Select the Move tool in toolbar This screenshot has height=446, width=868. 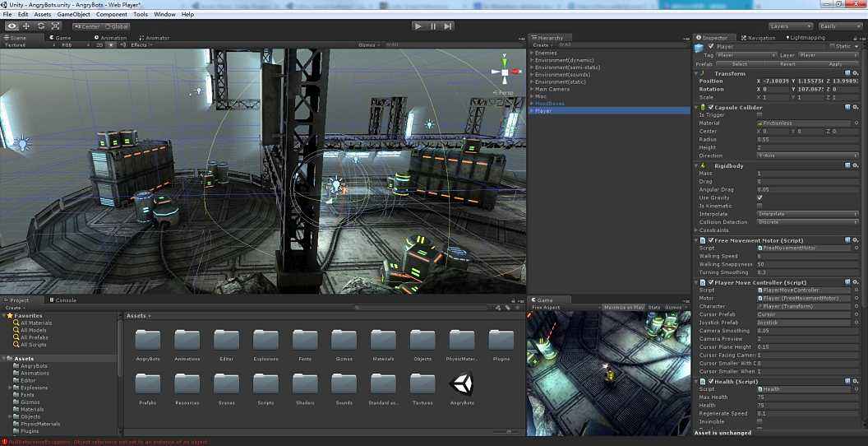tap(26, 26)
